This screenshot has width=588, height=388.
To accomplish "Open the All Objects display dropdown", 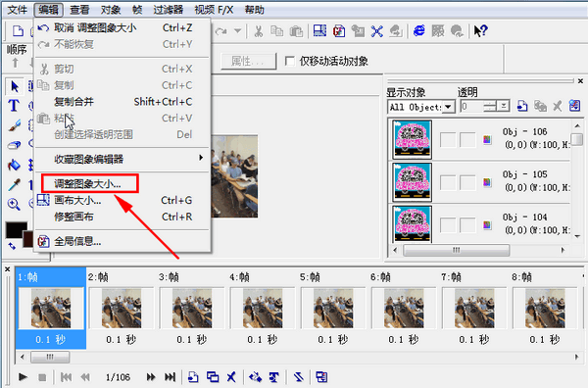I will 448,107.
